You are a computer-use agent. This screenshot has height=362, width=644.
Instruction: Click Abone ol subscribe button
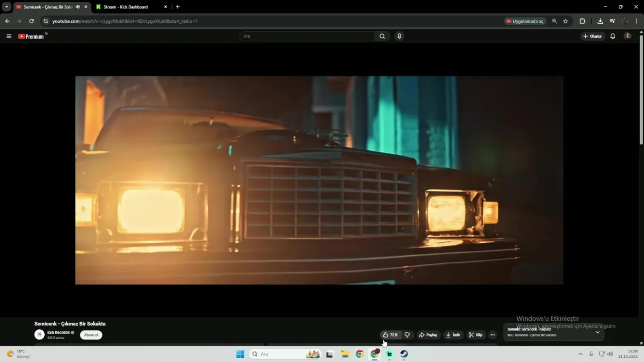click(91, 335)
